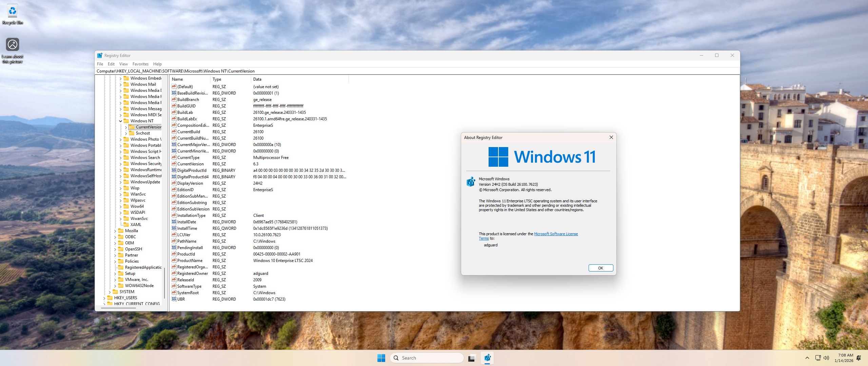Open the Favorites menu
Viewport: 868px width, 366px height.
[x=140, y=64]
